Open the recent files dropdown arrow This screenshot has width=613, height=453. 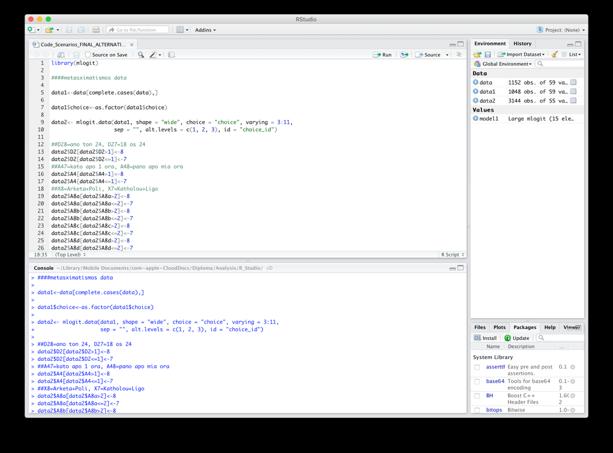58,30
